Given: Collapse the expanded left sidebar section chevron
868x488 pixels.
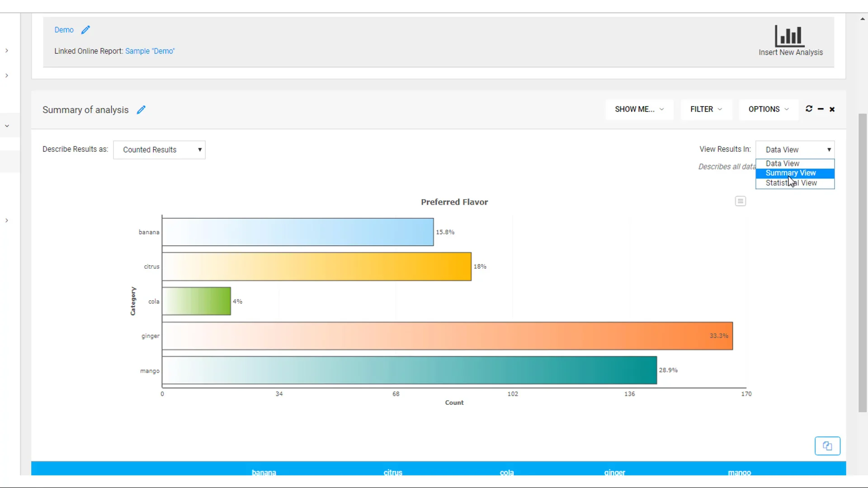Looking at the screenshot, I should click(x=7, y=126).
